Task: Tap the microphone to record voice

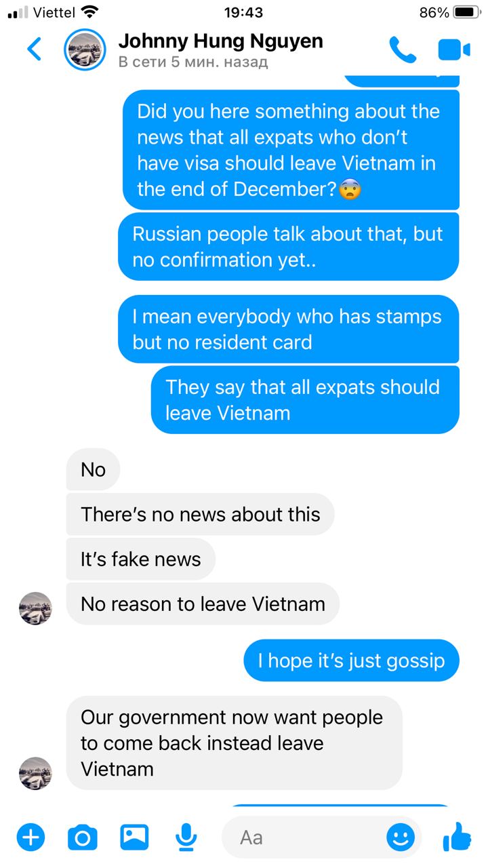Action: click(186, 837)
